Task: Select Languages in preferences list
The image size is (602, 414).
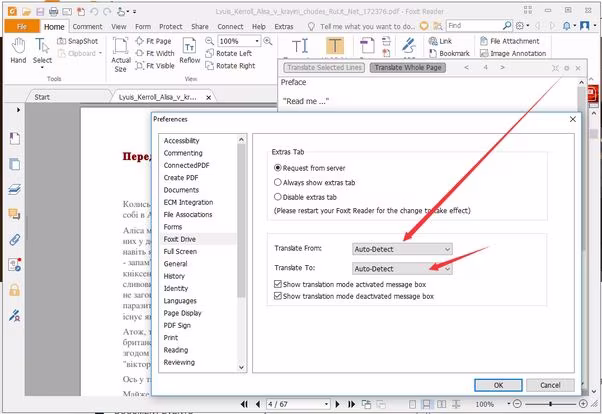Action: [x=180, y=301]
